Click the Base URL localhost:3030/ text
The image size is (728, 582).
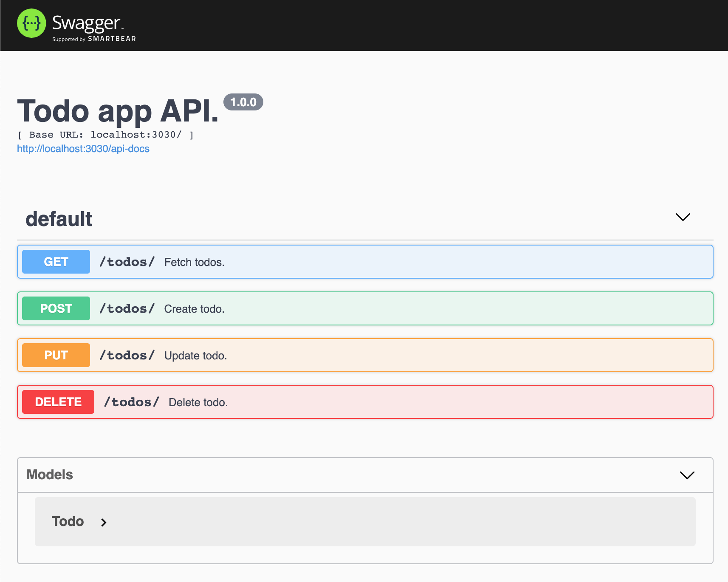click(x=105, y=135)
